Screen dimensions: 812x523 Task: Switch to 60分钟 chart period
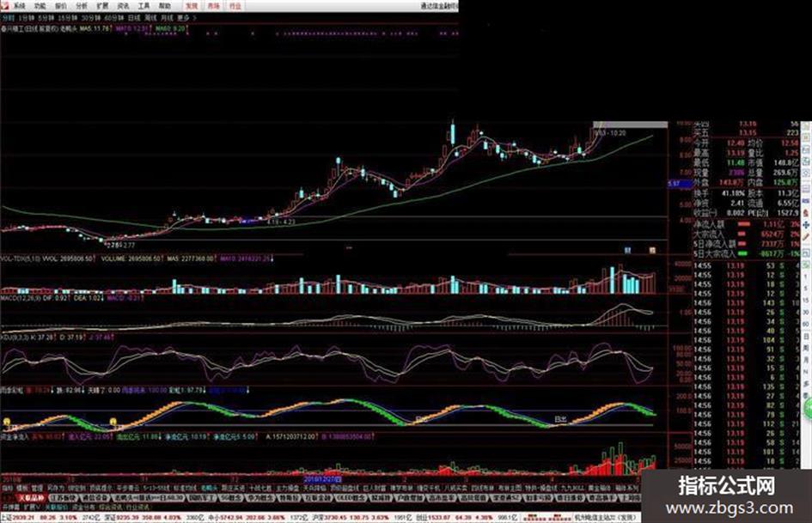tap(113, 18)
